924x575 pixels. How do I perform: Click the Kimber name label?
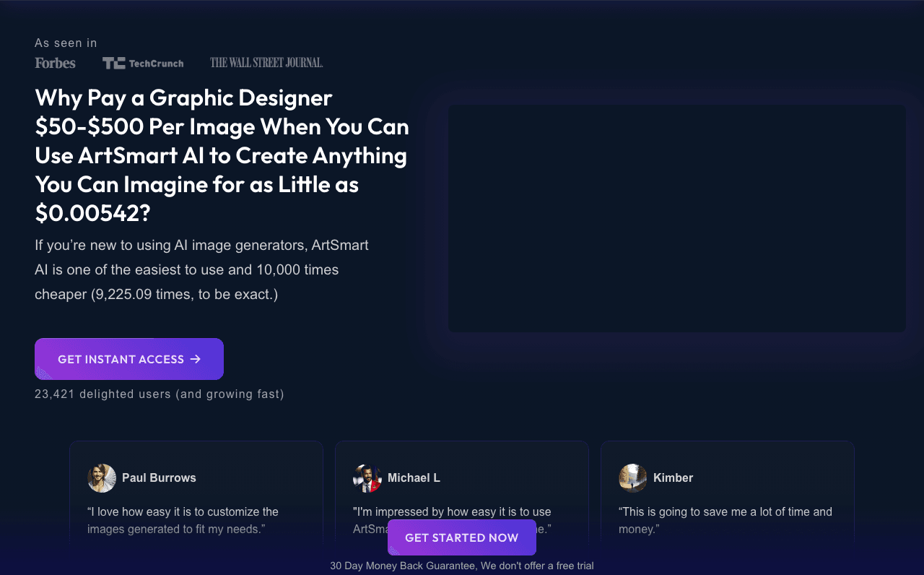pos(673,478)
